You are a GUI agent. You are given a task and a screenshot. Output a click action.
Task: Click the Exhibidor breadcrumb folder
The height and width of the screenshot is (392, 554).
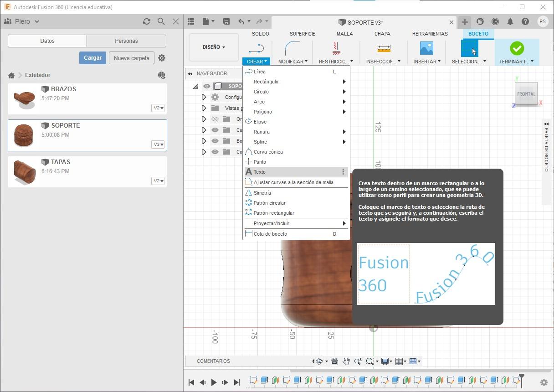click(x=38, y=75)
